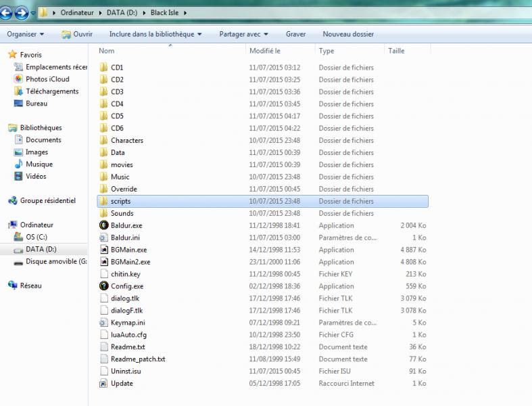Click the Nouveau dossier button
Screen dimensions: 532x406
pyautogui.click(x=348, y=34)
